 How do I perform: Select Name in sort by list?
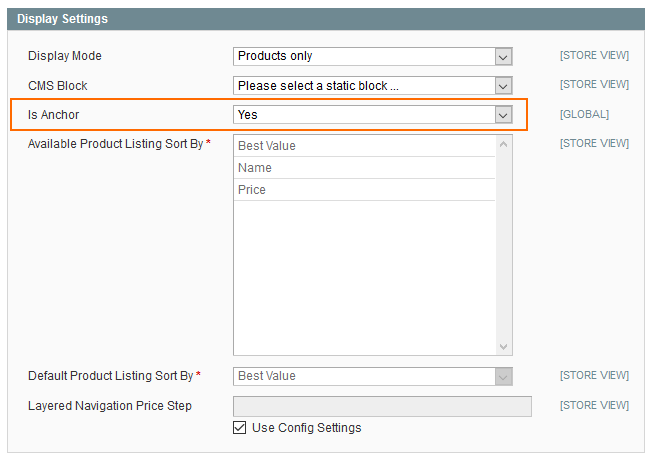365,168
